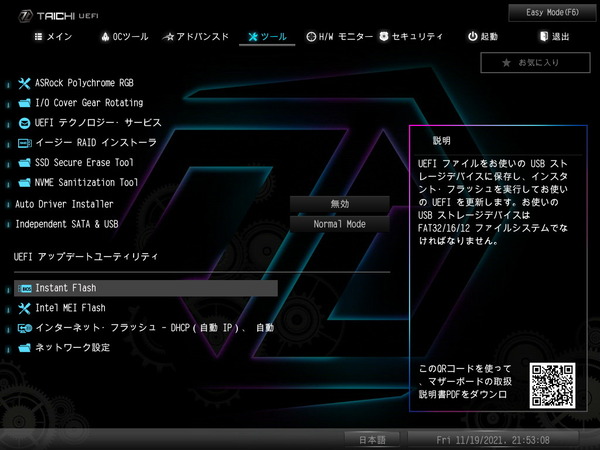Open Auto Driver Installer 無効 dropdown
Image resolution: width=600 pixels, height=450 pixels.
(340, 204)
